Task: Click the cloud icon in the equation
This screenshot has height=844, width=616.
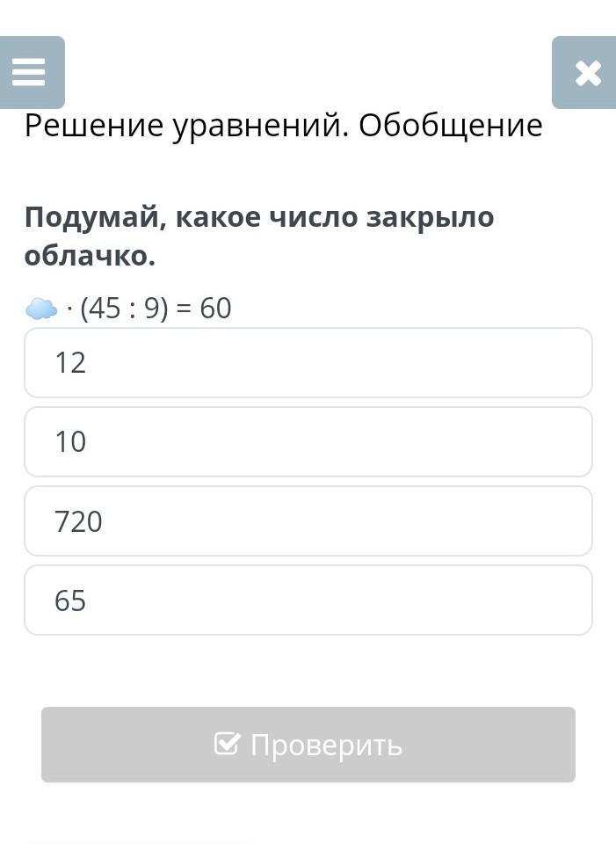Action: coord(41,309)
